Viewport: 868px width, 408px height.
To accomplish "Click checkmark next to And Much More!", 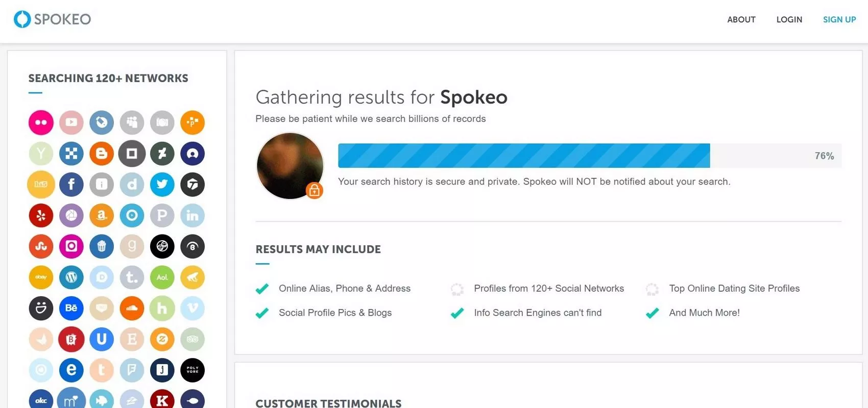I will click(x=652, y=313).
